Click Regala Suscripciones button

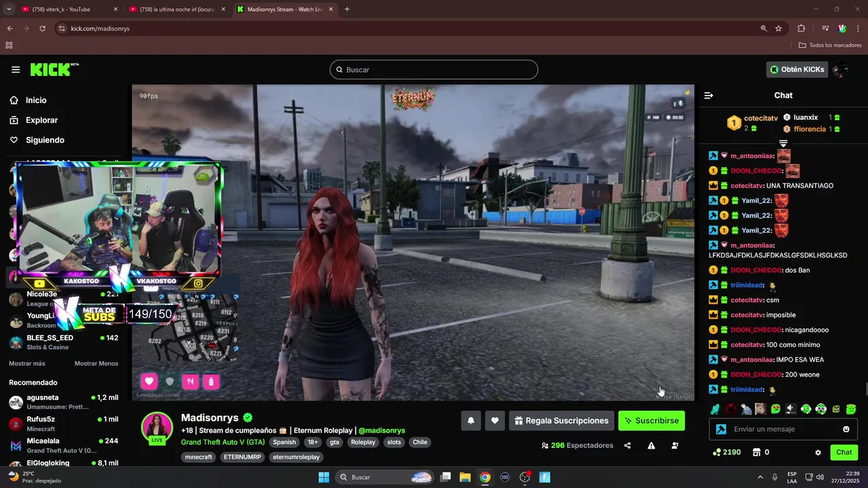pyautogui.click(x=561, y=420)
